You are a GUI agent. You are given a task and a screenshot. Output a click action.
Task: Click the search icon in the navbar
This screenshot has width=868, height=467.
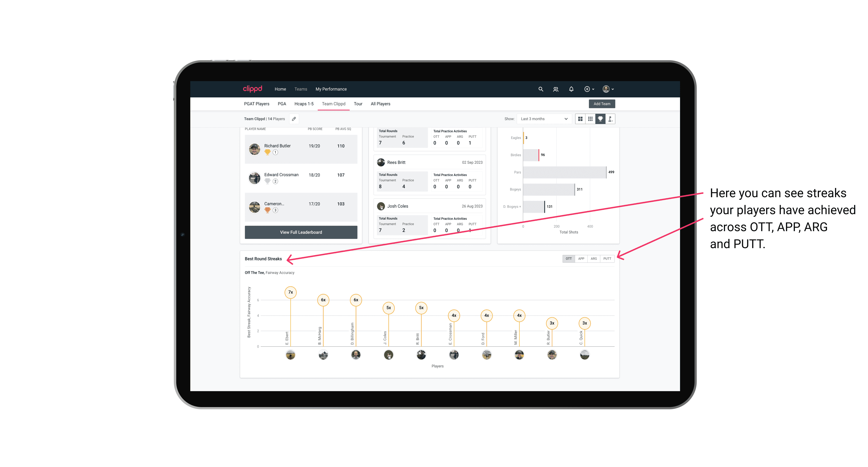(x=540, y=89)
